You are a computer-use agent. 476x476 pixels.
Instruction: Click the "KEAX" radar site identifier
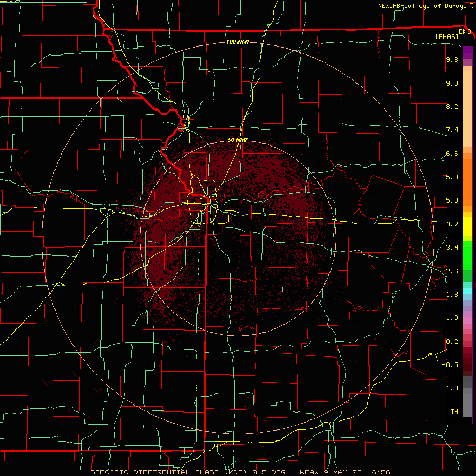309,472
